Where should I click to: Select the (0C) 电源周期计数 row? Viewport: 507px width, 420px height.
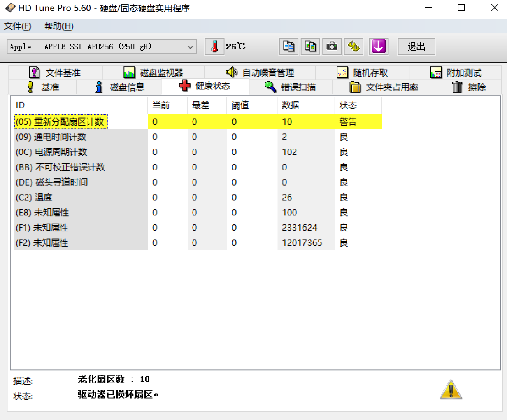(198, 152)
